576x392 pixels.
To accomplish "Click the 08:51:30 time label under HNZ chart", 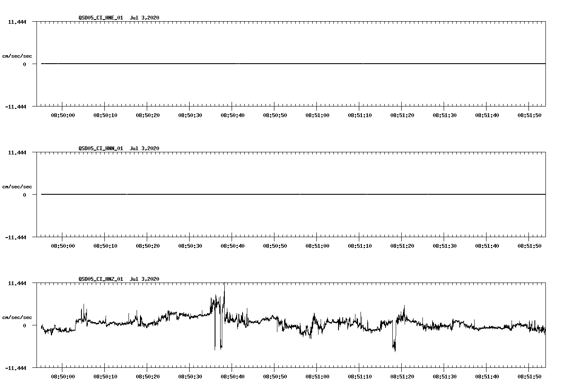I will (445, 377).
